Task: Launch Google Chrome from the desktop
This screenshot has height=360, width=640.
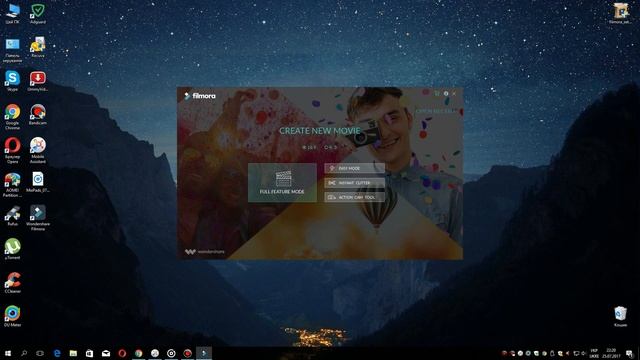Action: click(x=12, y=117)
